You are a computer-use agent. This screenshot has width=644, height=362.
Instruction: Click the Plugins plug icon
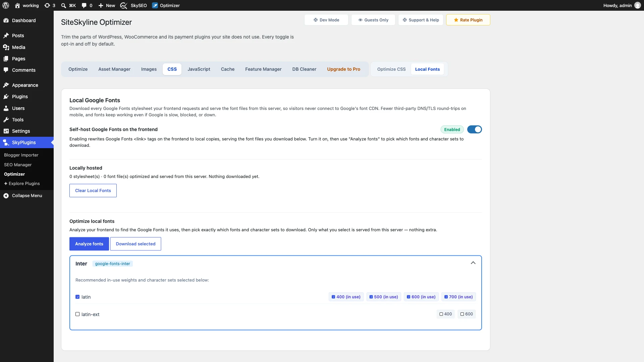tap(6, 97)
